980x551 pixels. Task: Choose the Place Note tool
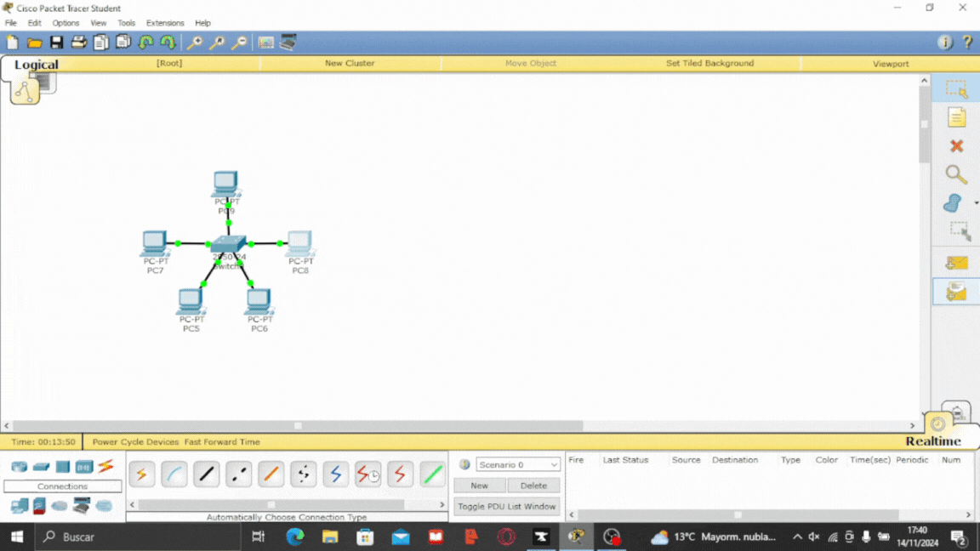[956, 117]
